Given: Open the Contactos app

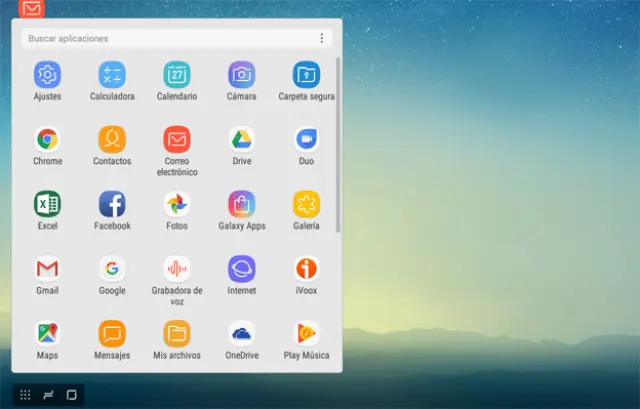Looking at the screenshot, I should tap(112, 139).
